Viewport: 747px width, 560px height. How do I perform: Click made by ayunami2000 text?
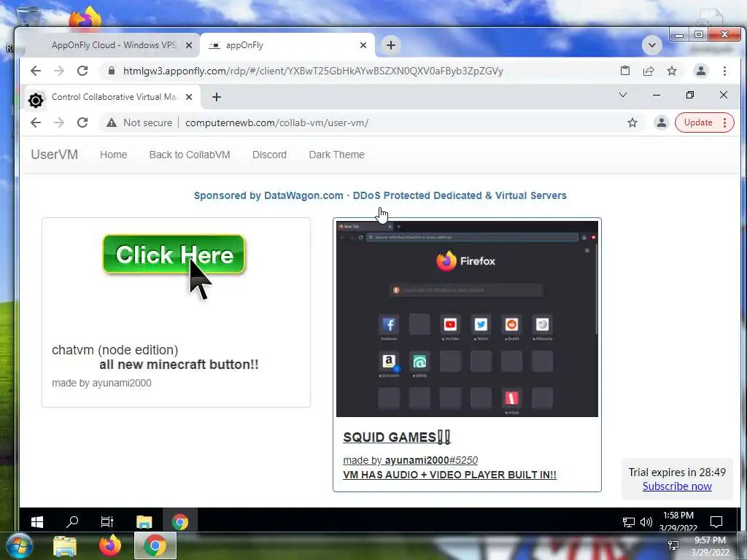click(101, 383)
